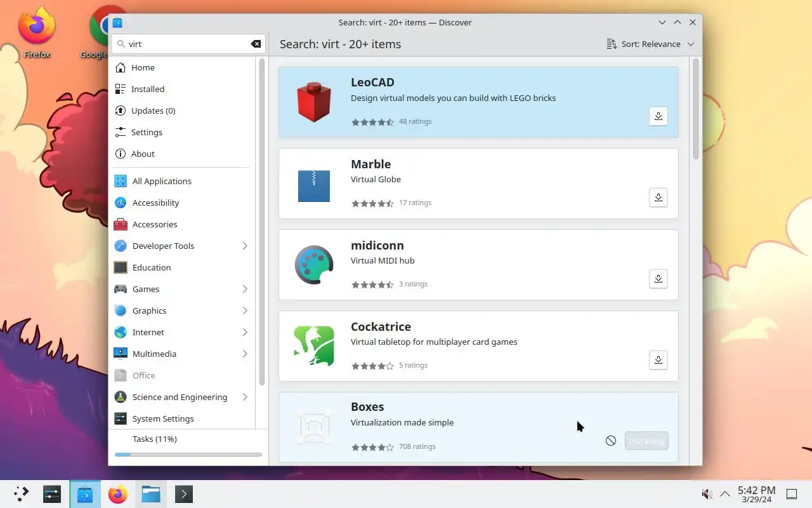Expand Science and Engineering subcategories arrow
The width and height of the screenshot is (812, 508).
coord(245,397)
